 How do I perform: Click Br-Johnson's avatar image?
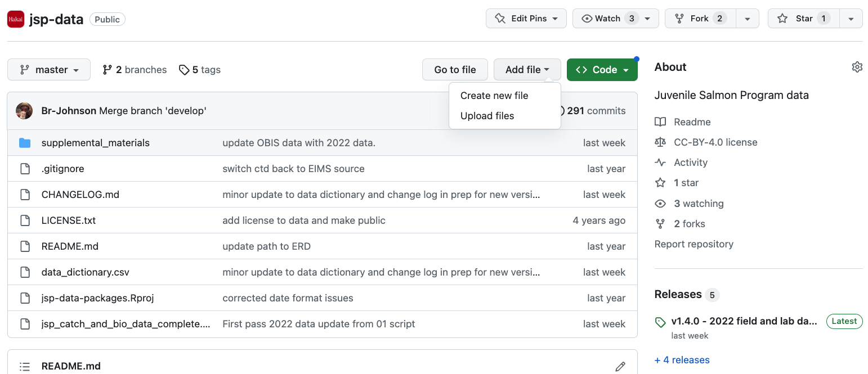[24, 111]
